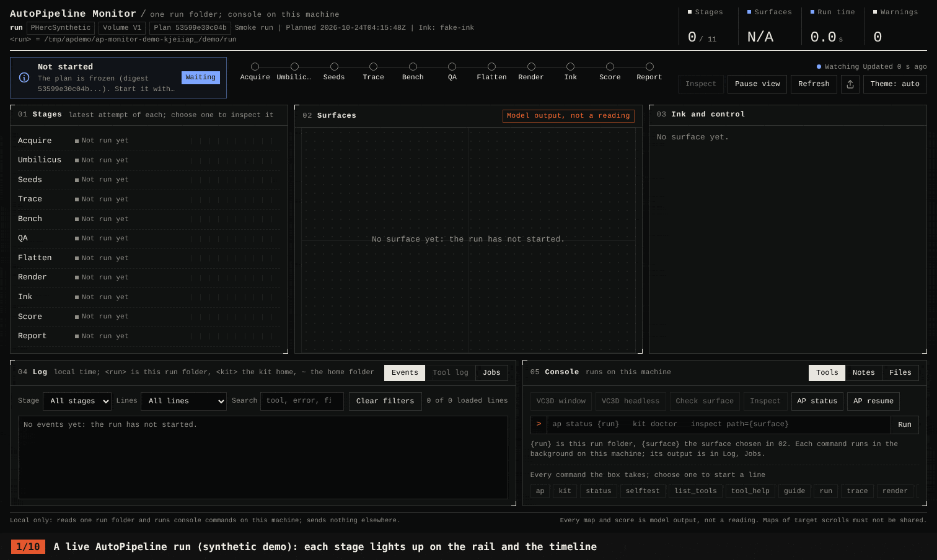Insert the 'render' command chip

tap(895, 491)
